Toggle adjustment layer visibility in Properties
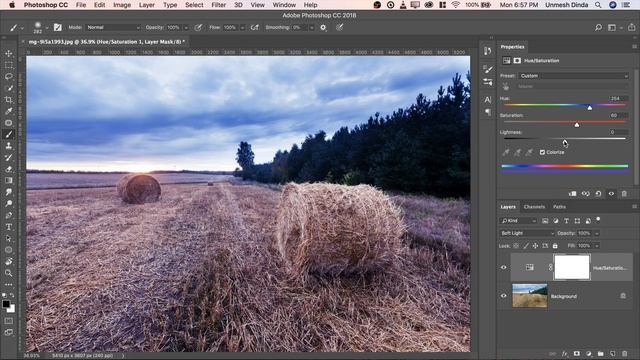The width and height of the screenshot is (640, 360). [611, 193]
